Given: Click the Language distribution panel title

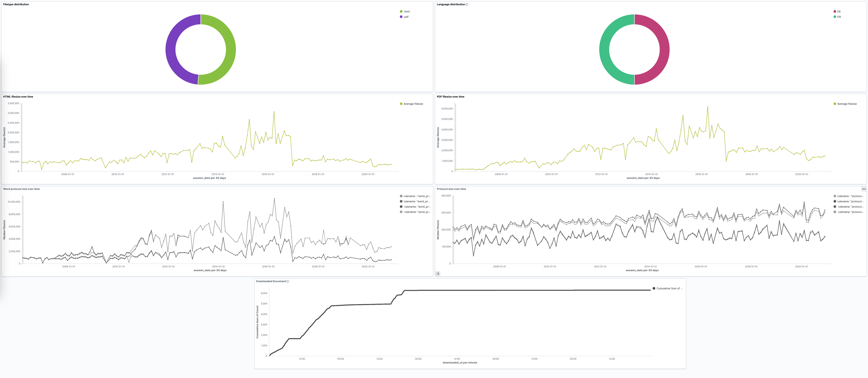Looking at the screenshot, I should pos(451,4).
